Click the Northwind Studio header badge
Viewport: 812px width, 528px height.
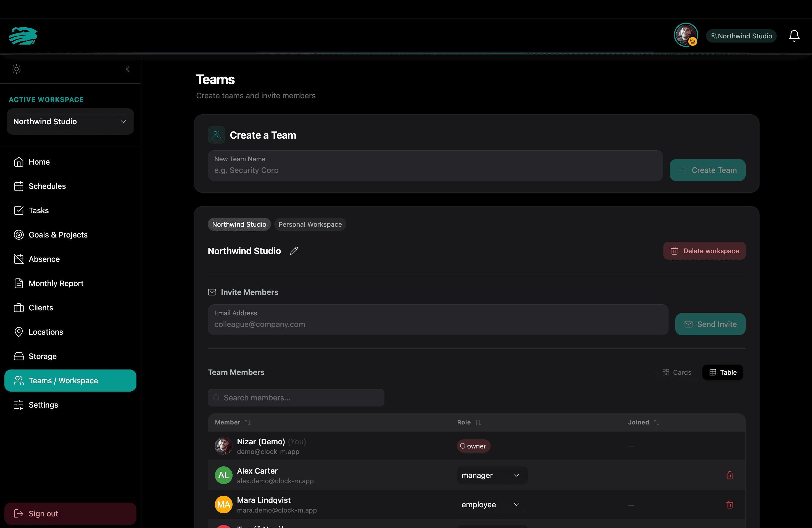tap(741, 36)
